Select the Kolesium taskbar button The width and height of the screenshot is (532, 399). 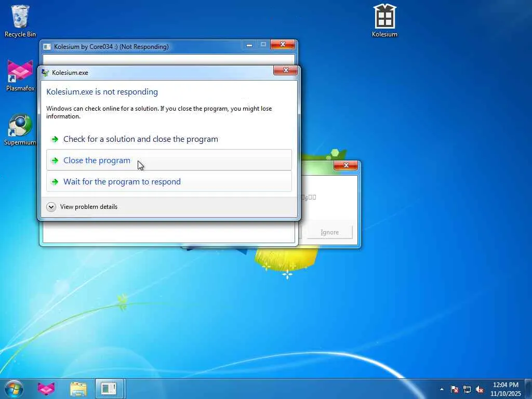(x=109, y=389)
